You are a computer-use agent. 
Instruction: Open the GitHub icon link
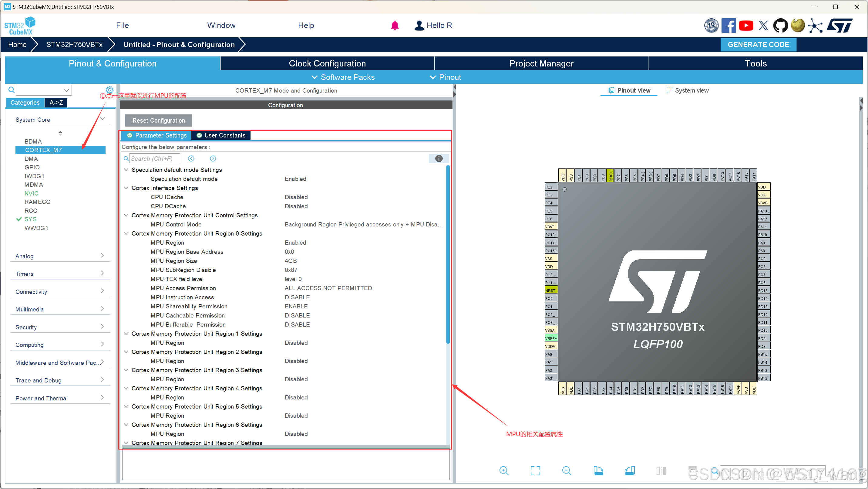[780, 25]
